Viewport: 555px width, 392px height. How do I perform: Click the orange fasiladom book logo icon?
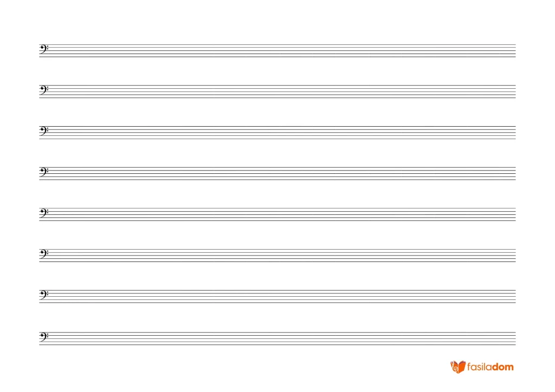(x=457, y=367)
